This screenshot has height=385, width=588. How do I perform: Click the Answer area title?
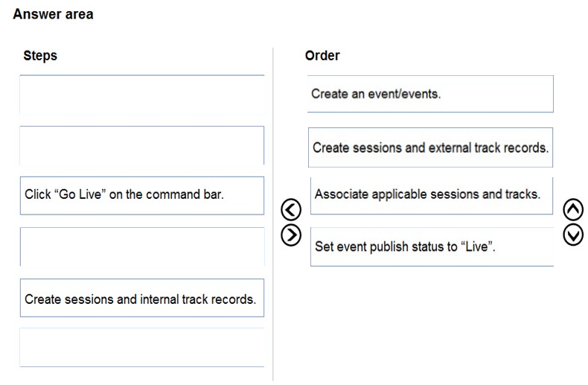53,14
